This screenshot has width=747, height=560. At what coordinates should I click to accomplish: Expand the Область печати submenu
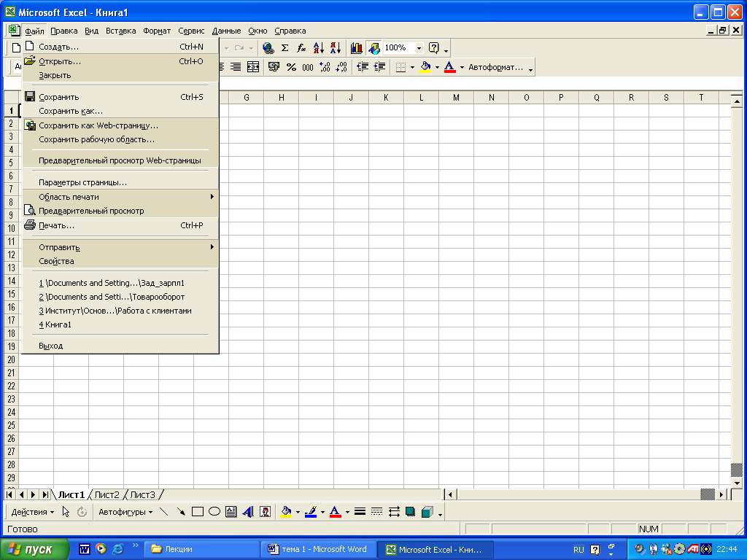(120, 197)
